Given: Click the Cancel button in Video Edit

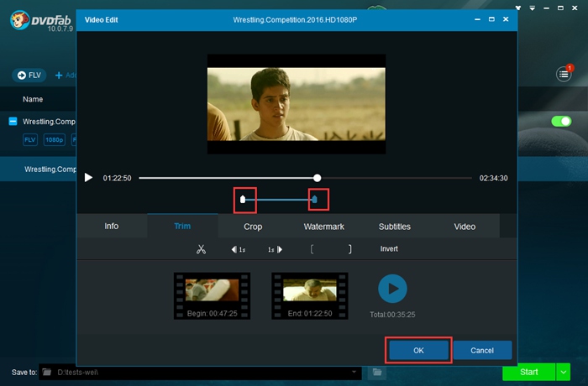Looking at the screenshot, I should pos(481,350).
